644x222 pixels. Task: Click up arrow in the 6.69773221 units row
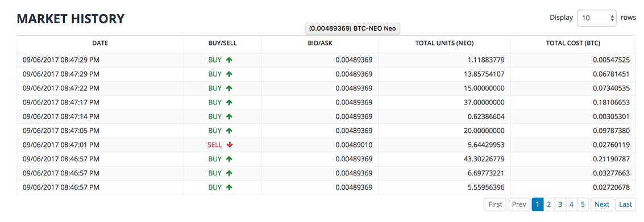(x=229, y=173)
